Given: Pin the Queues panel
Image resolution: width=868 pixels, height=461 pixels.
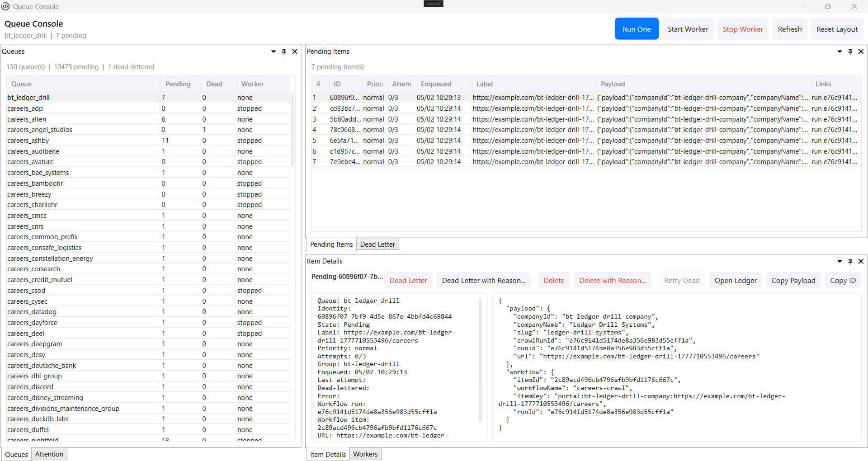Looking at the screenshot, I should pos(284,52).
